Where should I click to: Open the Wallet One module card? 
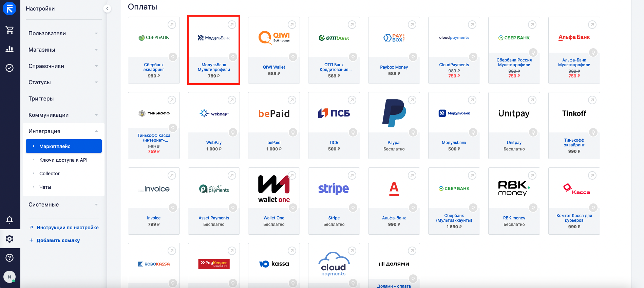click(274, 201)
